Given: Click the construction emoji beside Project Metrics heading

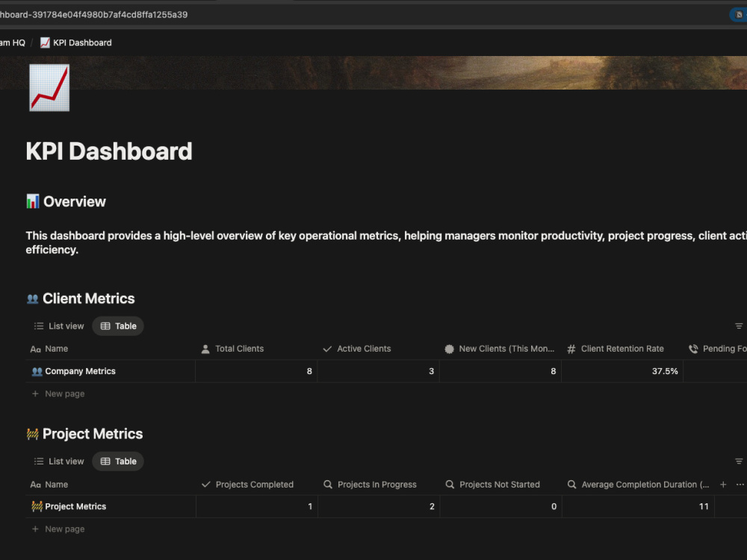Looking at the screenshot, I should click(x=32, y=434).
